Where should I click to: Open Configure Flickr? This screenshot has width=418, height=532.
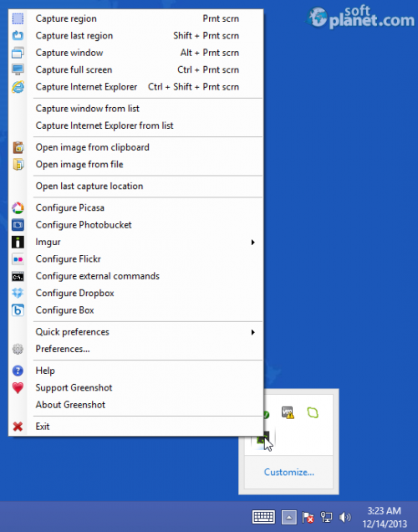tap(136, 258)
